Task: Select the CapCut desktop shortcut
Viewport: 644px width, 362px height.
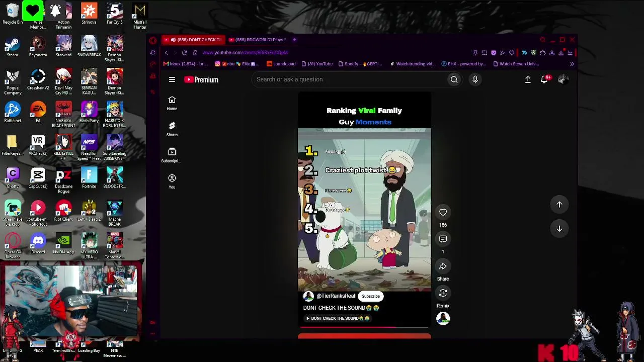Action: [x=38, y=178]
